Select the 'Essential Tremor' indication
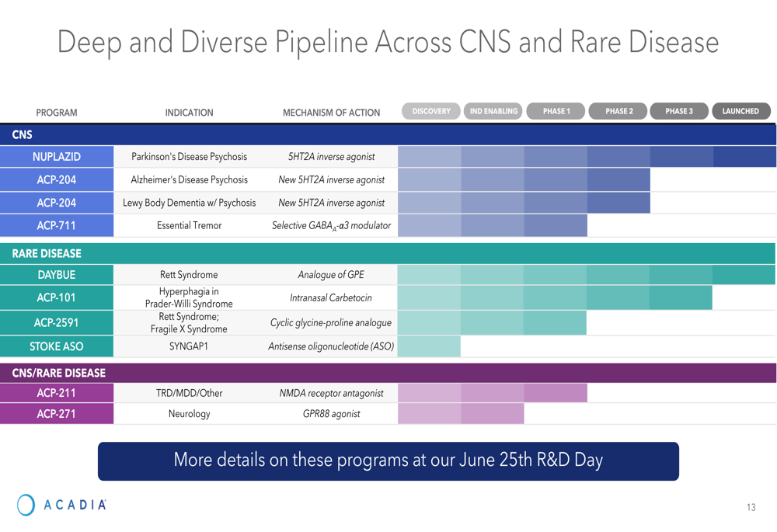The width and height of the screenshot is (777, 532). tap(190, 225)
